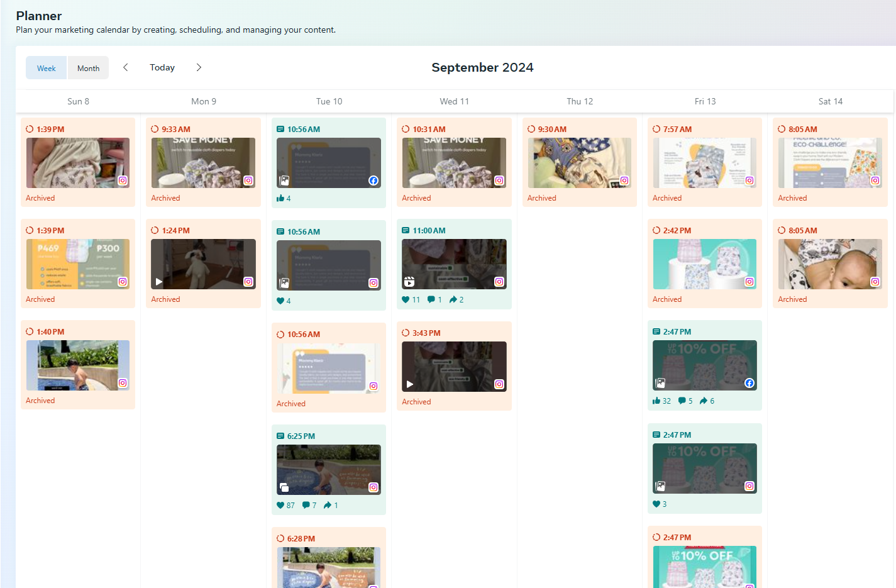This screenshot has width=896, height=588.
Task: Open the Wed 11 day header
Action: (454, 101)
